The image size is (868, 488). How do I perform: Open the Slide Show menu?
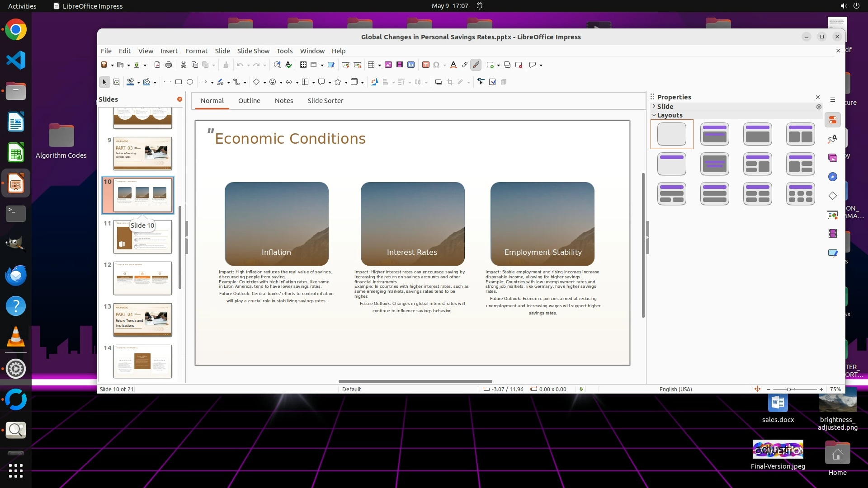tap(253, 51)
